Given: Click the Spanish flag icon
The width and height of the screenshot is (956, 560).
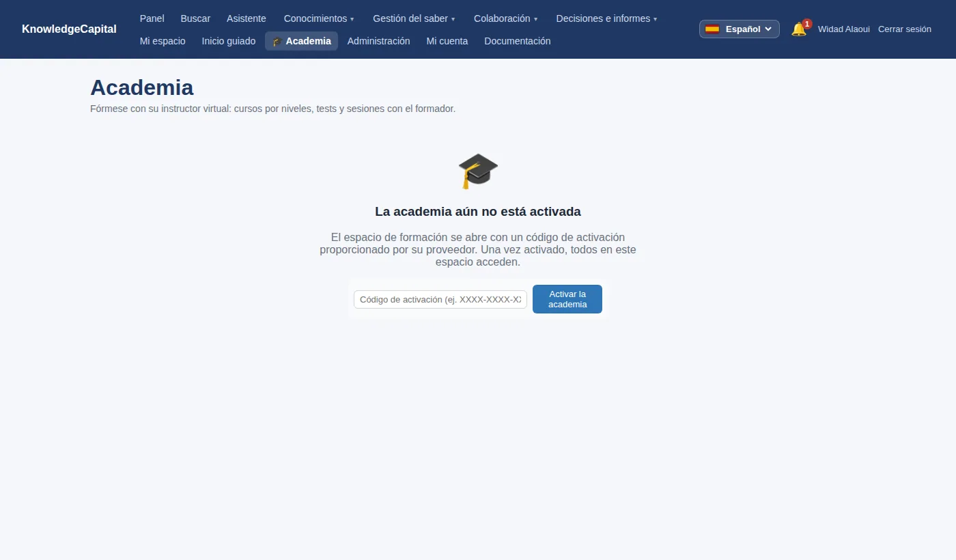Looking at the screenshot, I should (712, 29).
